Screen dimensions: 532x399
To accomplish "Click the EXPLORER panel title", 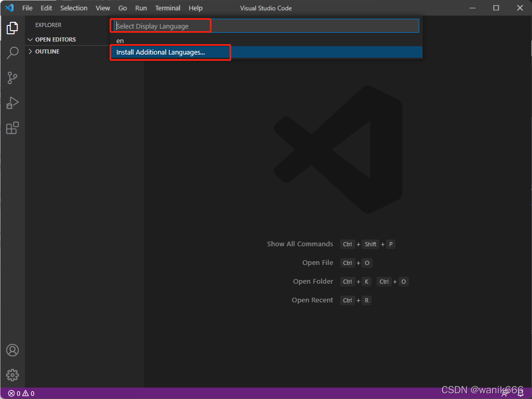I will pos(48,25).
